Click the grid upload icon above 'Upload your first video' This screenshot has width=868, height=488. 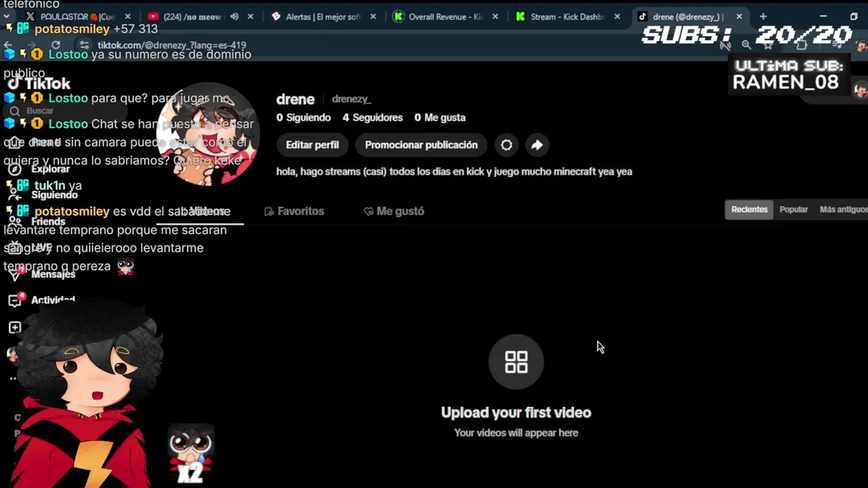(516, 362)
